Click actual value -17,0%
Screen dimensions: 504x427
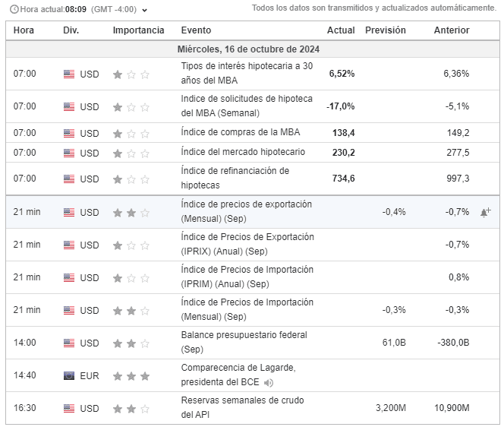point(340,106)
